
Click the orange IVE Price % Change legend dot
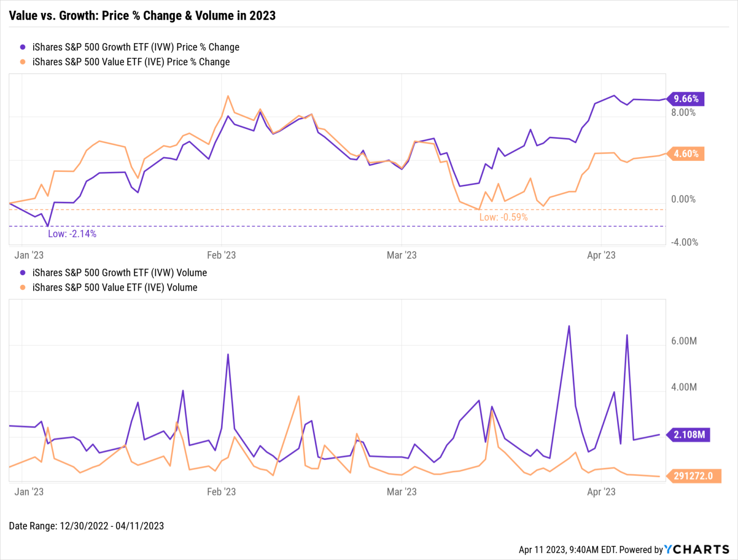[22, 62]
